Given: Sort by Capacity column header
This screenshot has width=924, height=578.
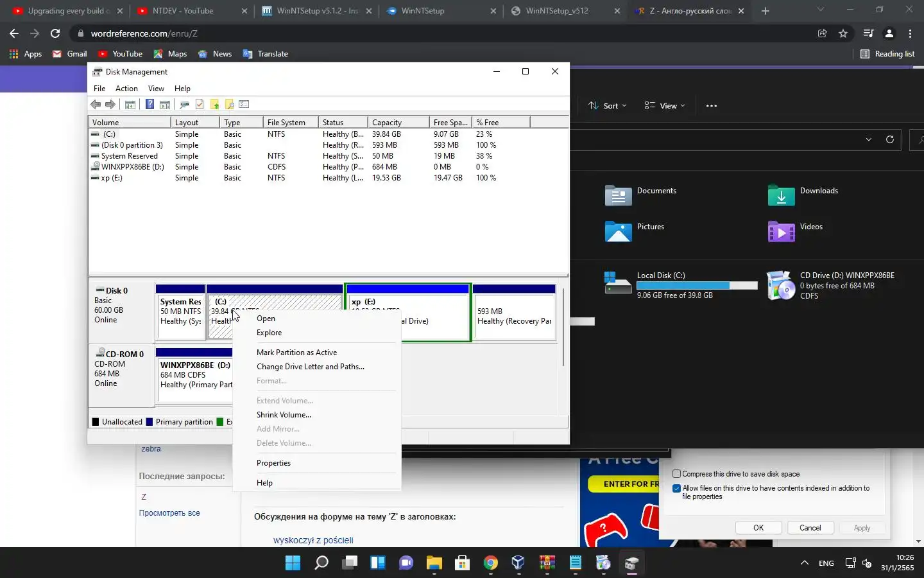Looking at the screenshot, I should click(x=398, y=122).
